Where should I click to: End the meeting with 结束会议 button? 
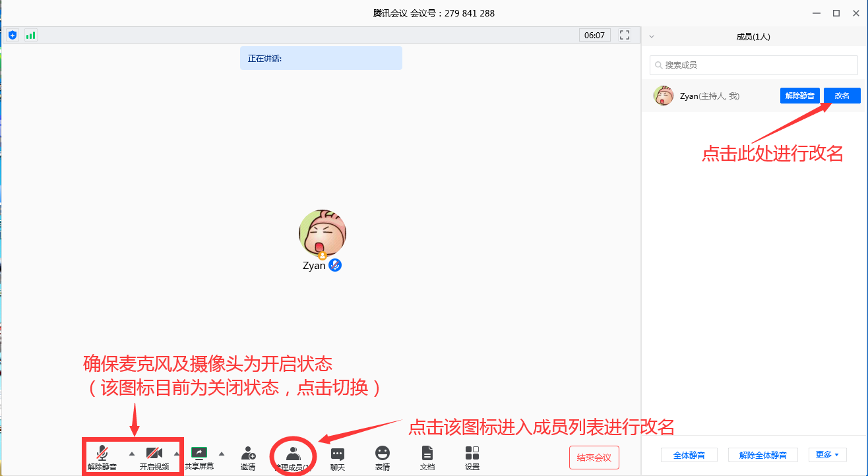click(x=593, y=457)
